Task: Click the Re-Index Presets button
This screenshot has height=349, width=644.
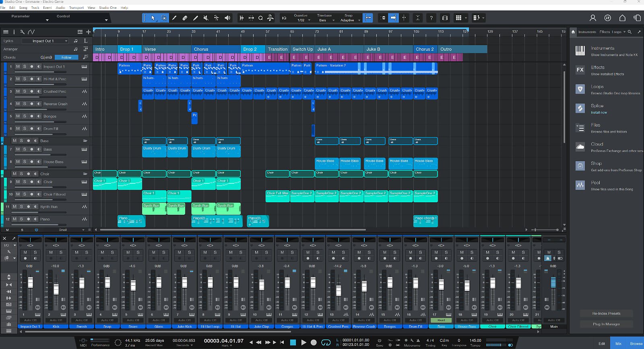Action: click(x=606, y=314)
